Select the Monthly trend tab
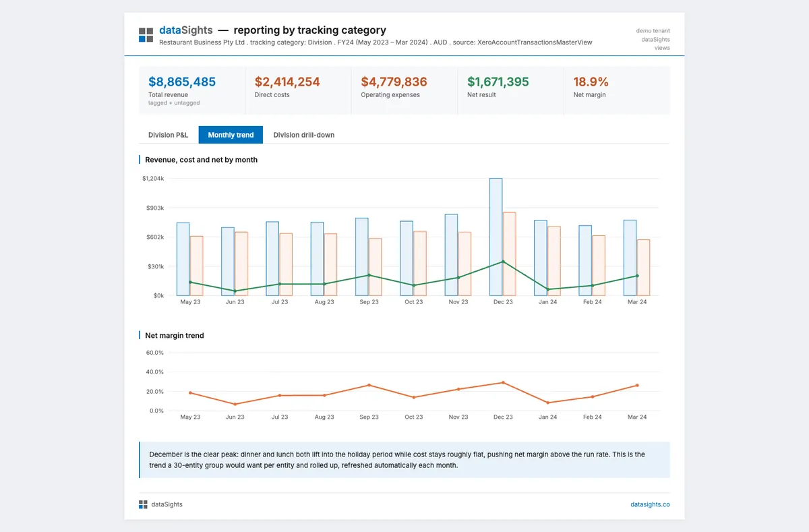Viewport: 809px width, 532px height. click(231, 135)
